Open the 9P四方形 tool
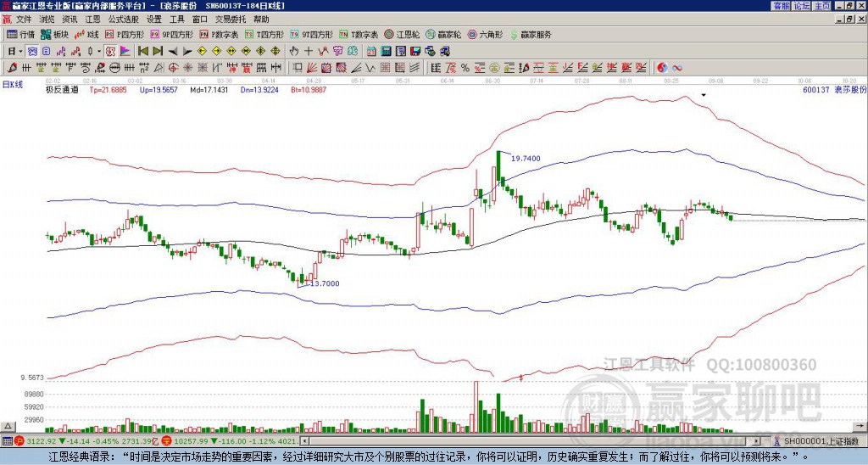This screenshot has width=868, height=465. coord(171,34)
